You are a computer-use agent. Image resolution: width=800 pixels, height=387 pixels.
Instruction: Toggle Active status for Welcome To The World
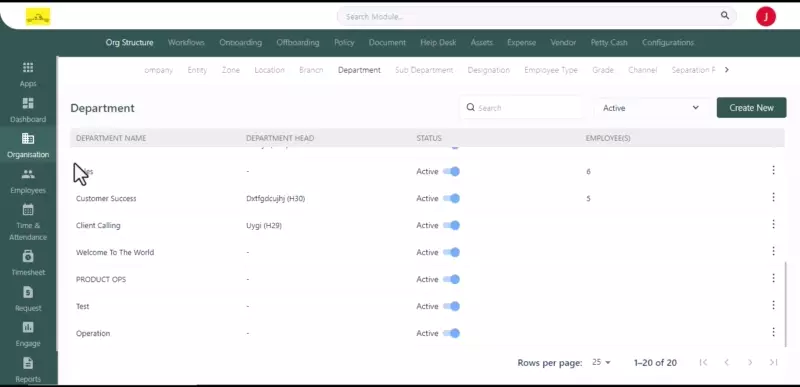click(x=452, y=252)
